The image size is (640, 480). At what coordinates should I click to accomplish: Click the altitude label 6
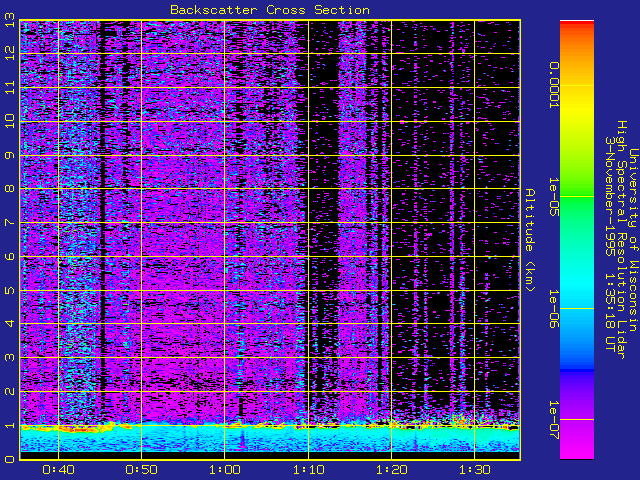coord(10,256)
